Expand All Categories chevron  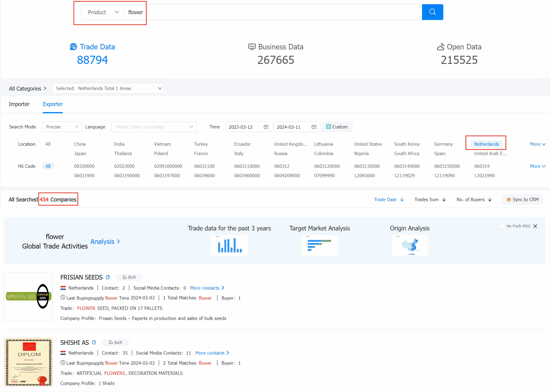45,88
